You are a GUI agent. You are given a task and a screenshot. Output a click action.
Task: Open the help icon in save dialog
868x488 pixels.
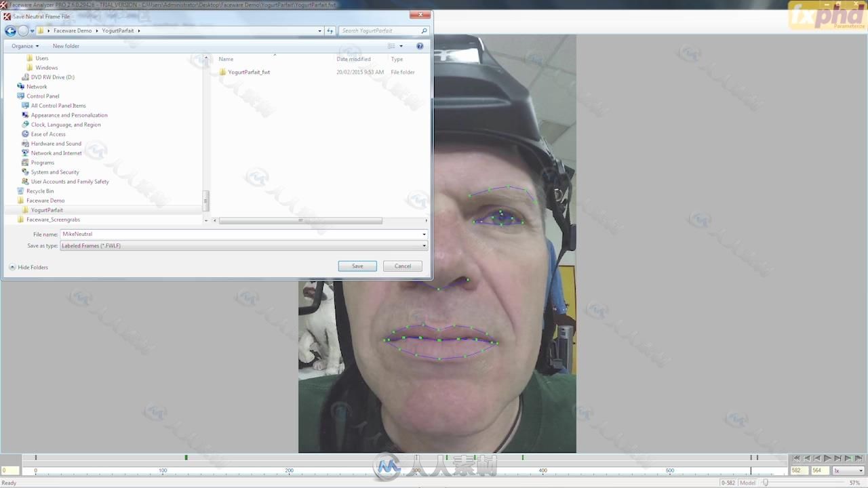[x=420, y=46]
